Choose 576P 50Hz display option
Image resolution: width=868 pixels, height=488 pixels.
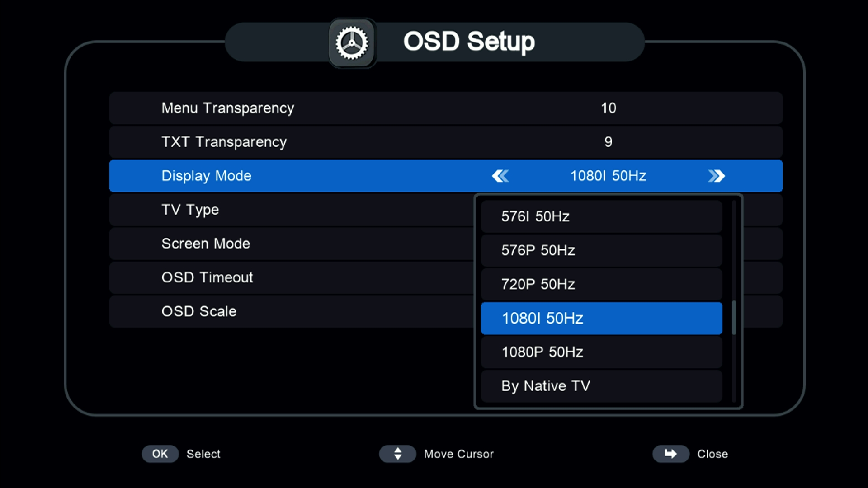pyautogui.click(x=601, y=250)
